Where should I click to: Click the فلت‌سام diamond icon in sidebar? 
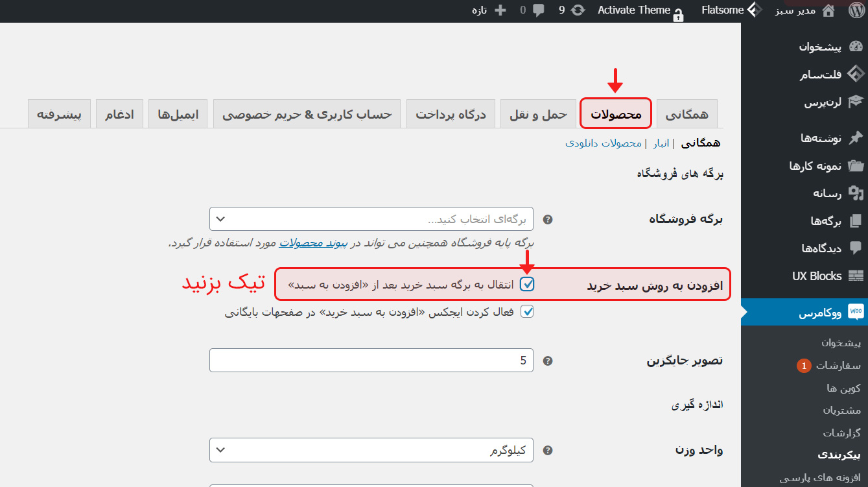coord(856,74)
